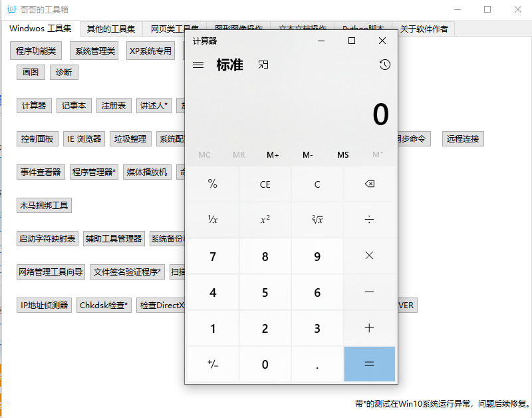The width and height of the screenshot is (532, 418).
Task: Open the memory flyout in Calculator
Action: click(378, 154)
